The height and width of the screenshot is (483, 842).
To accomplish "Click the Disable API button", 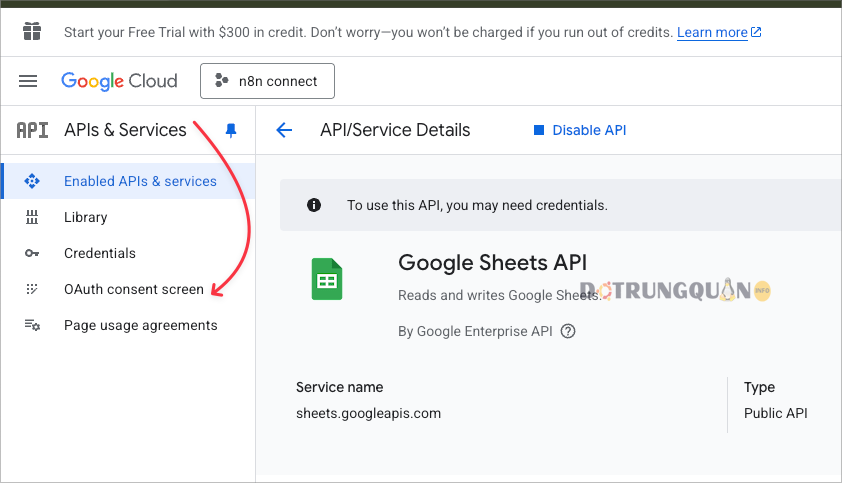I will coord(579,130).
